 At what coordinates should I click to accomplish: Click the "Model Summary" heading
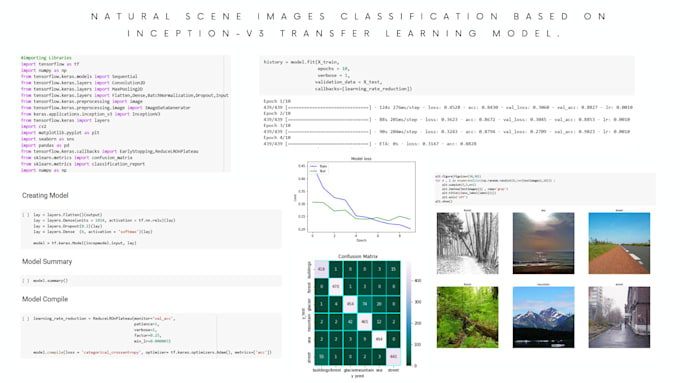(47, 262)
